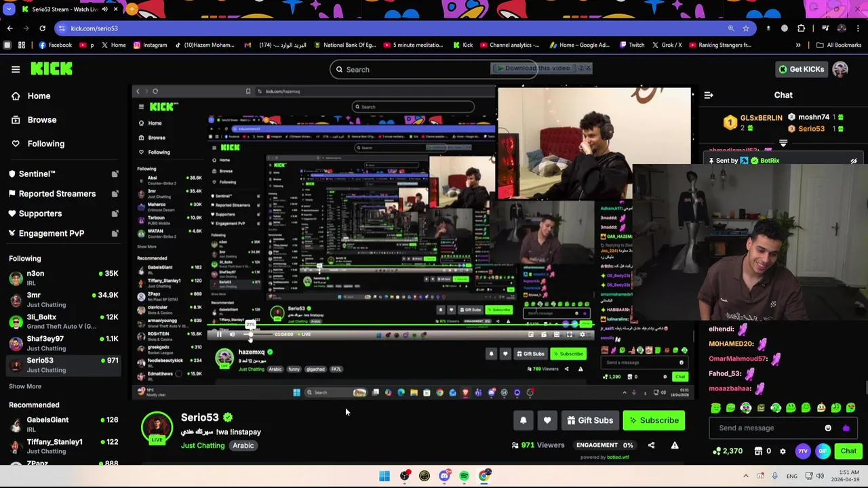Click the Arabic language tag
The height and width of the screenshot is (488, 868).
pos(243,446)
